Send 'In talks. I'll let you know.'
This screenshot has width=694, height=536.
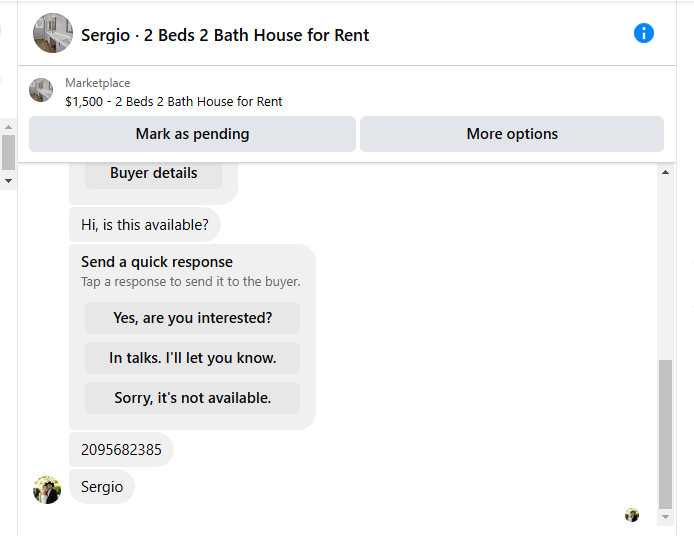tap(193, 358)
